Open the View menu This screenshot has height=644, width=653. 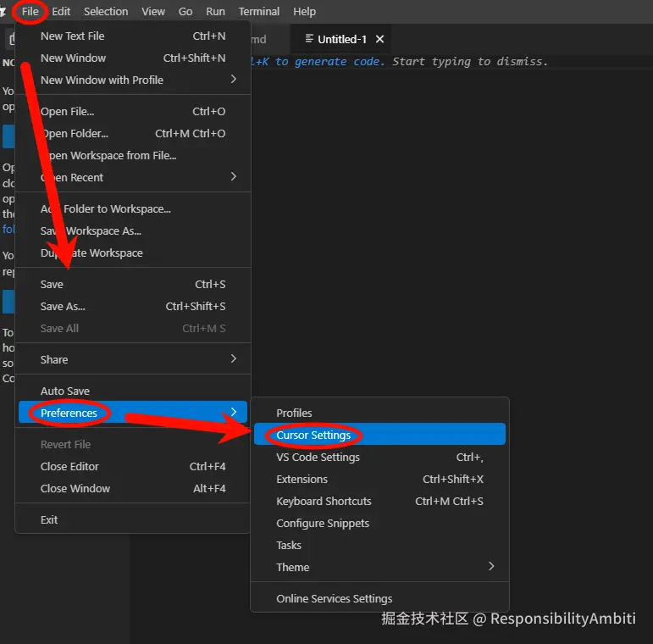point(152,12)
